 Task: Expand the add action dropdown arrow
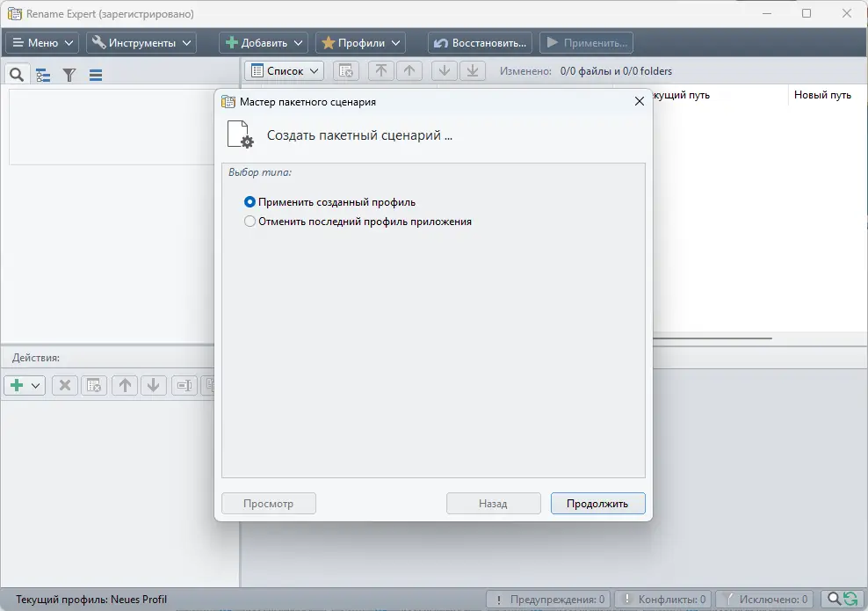tap(35, 386)
